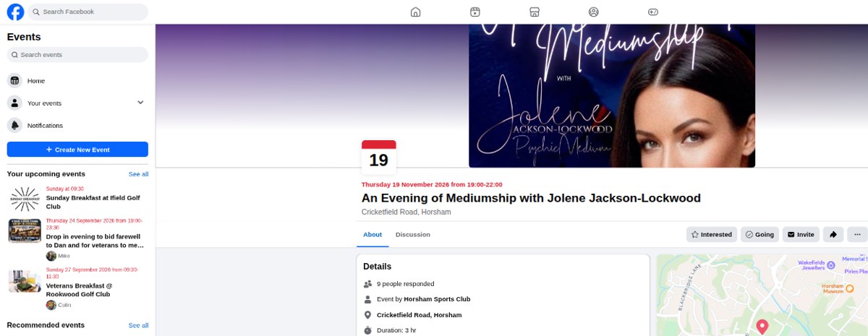Expand the Your events section chevron
The image size is (868, 336).
click(x=140, y=103)
